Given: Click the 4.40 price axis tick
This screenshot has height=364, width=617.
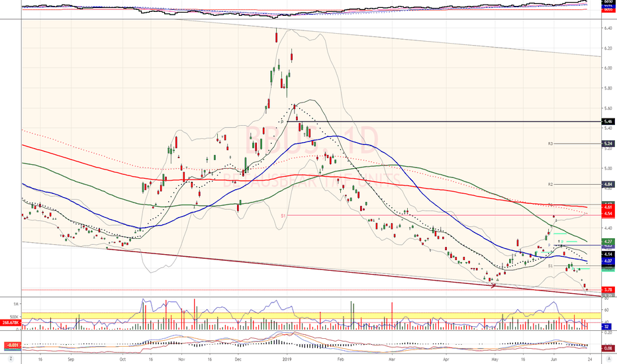Looking at the screenshot, I should click(608, 228).
